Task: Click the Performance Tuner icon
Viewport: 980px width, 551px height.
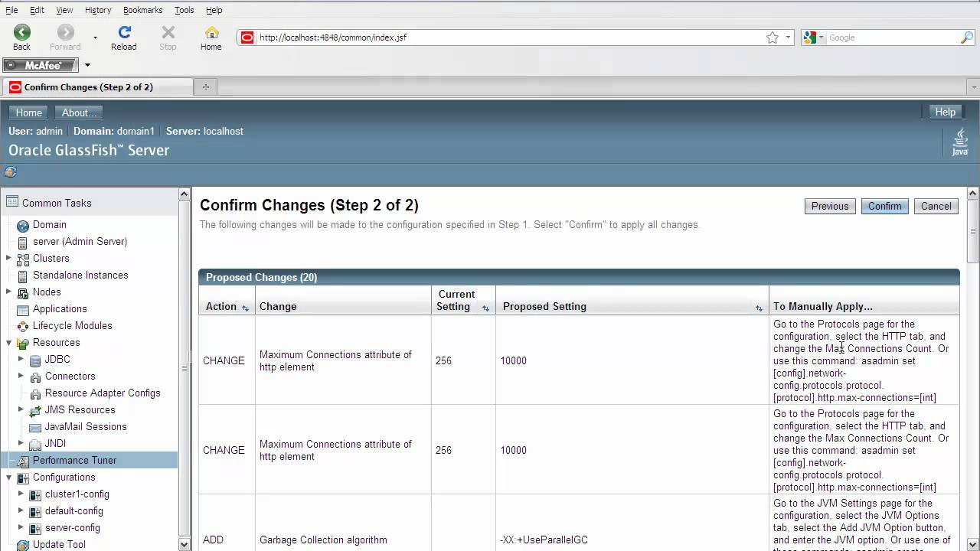Action: (x=23, y=461)
